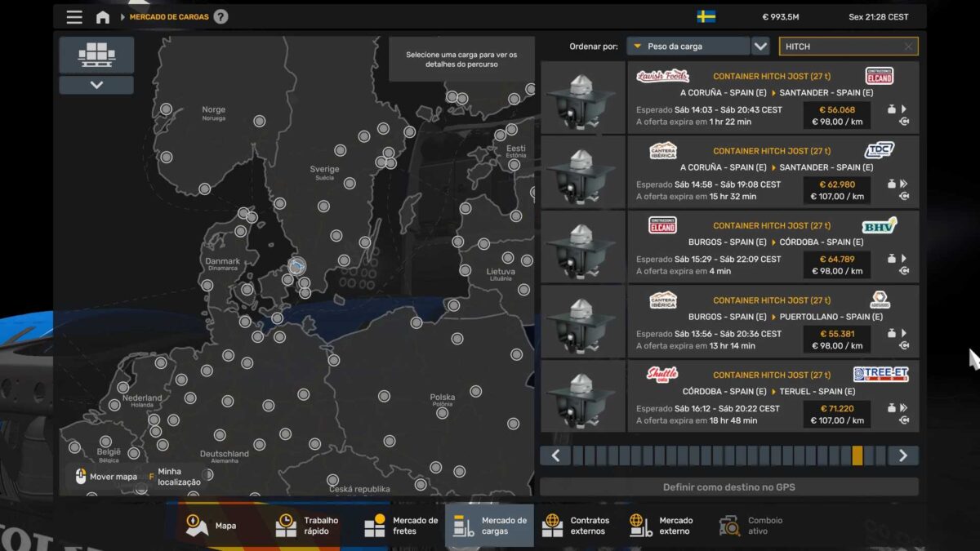Go to the next page of cargo results

[902, 455]
